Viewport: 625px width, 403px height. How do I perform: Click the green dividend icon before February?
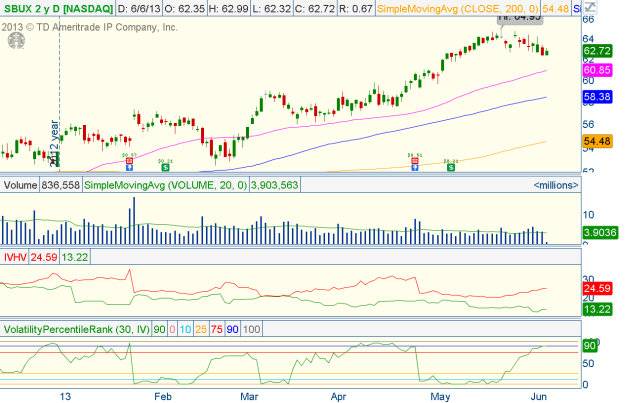(x=165, y=166)
